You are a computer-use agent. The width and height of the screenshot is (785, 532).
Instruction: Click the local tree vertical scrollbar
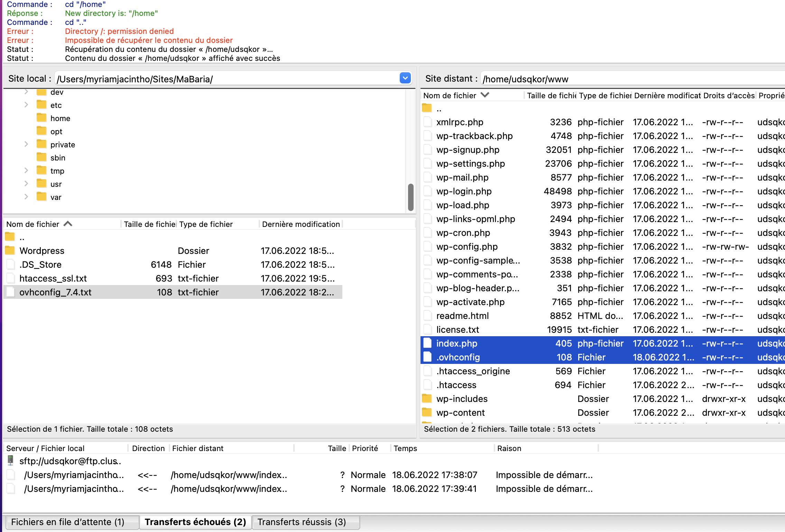pyautogui.click(x=410, y=197)
